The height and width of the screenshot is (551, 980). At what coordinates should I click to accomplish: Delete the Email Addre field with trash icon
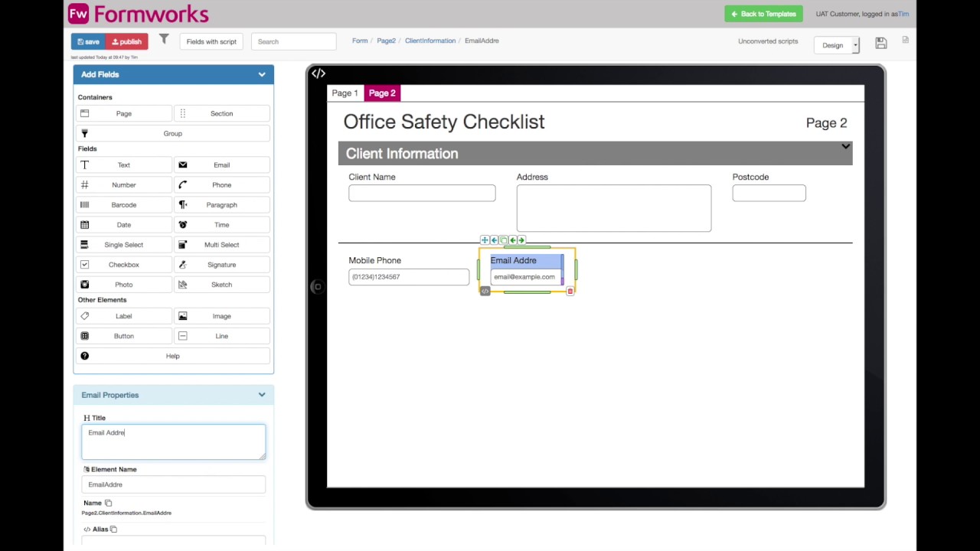point(570,292)
